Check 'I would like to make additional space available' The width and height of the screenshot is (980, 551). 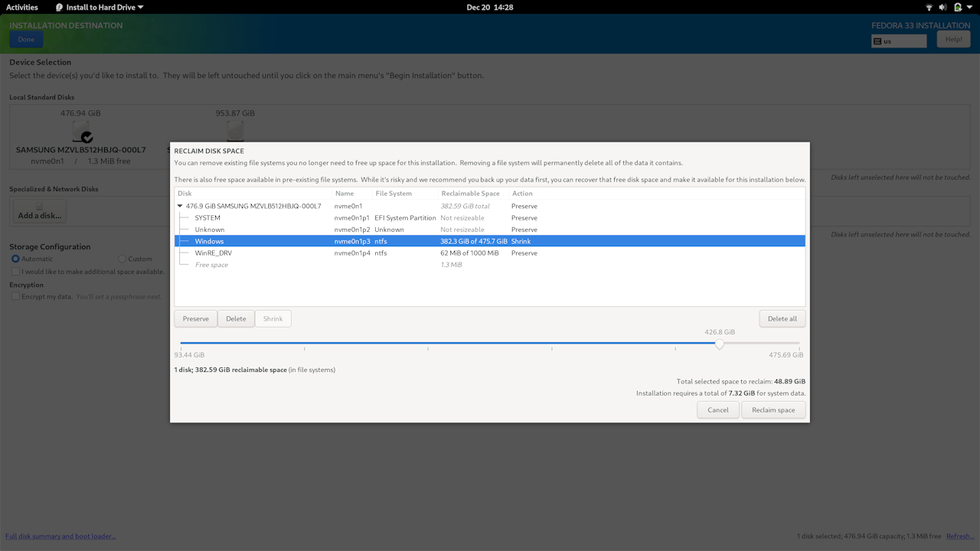(x=15, y=272)
